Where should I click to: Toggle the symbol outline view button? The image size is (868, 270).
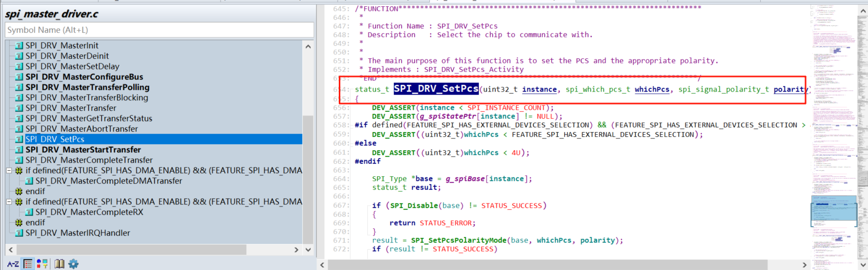(x=28, y=264)
